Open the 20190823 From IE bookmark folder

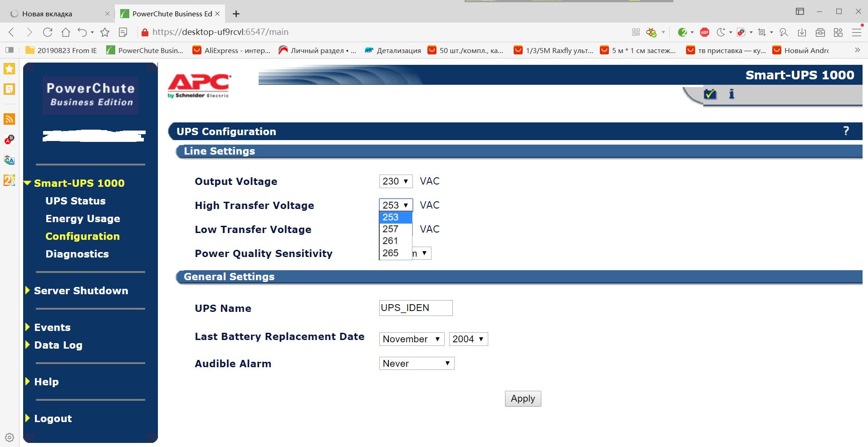point(61,50)
